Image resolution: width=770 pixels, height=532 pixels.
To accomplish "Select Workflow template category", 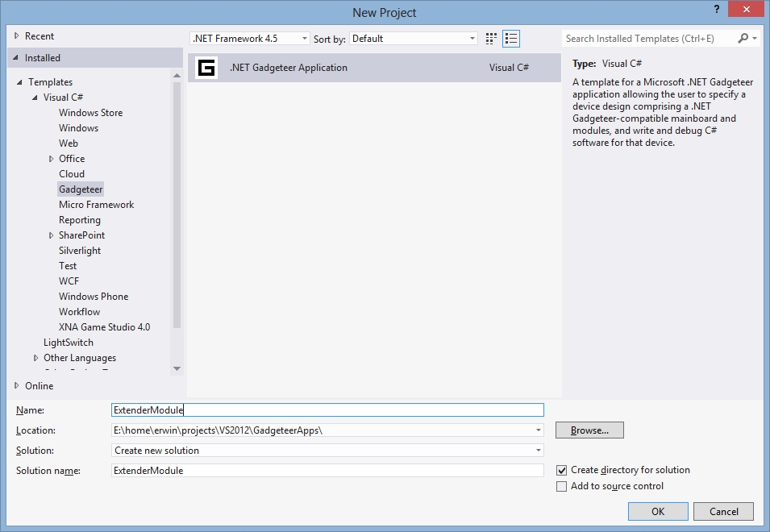I will pos(79,312).
